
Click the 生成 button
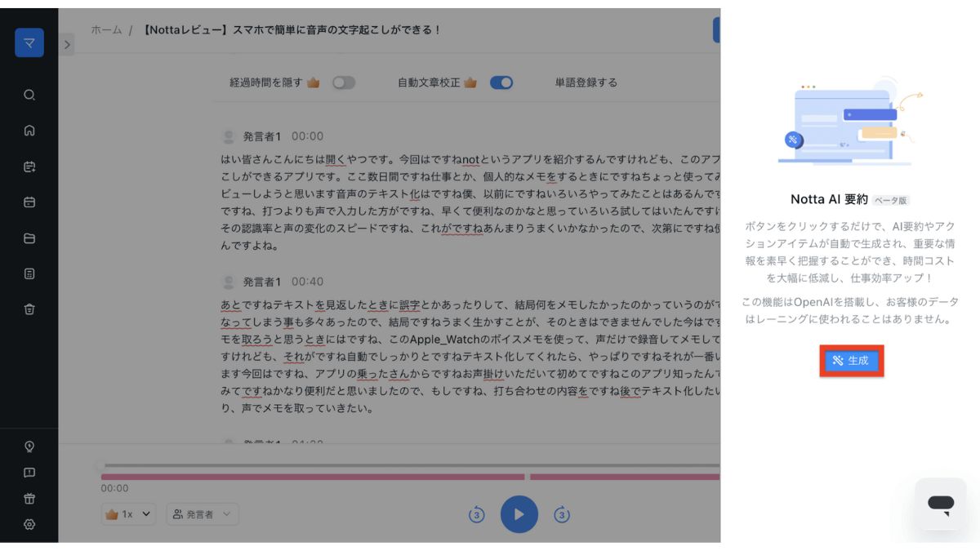pos(852,361)
